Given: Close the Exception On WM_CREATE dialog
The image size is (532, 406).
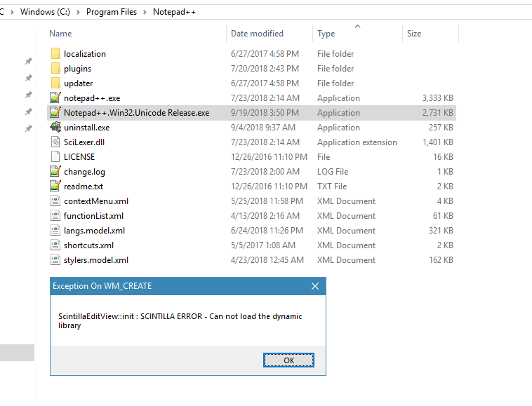Looking at the screenshot, I should pos(315,286).
